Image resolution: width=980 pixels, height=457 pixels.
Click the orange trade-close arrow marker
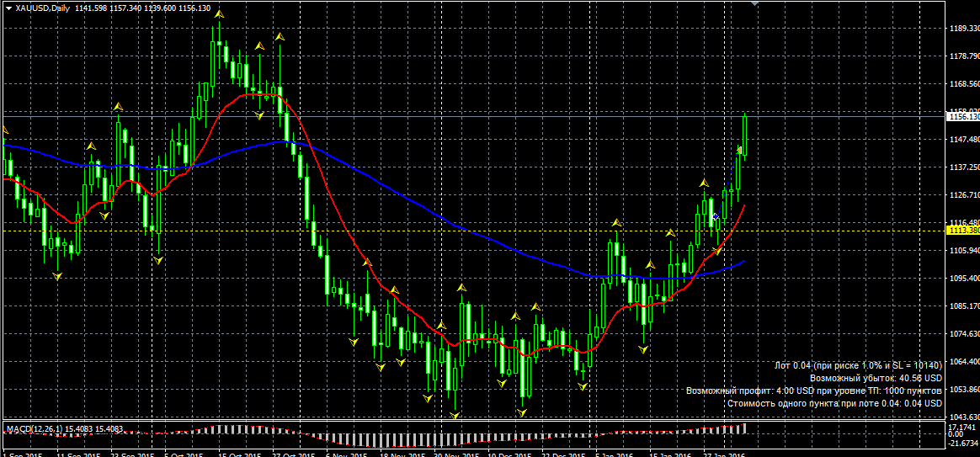click(739, 150)
